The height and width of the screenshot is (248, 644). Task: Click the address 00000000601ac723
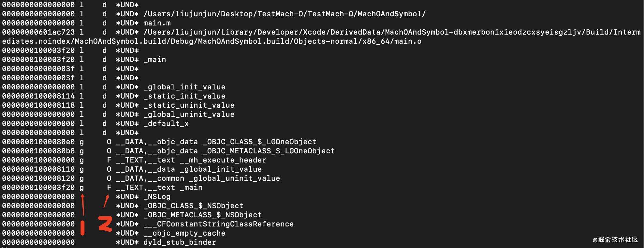tap(38, 32)
